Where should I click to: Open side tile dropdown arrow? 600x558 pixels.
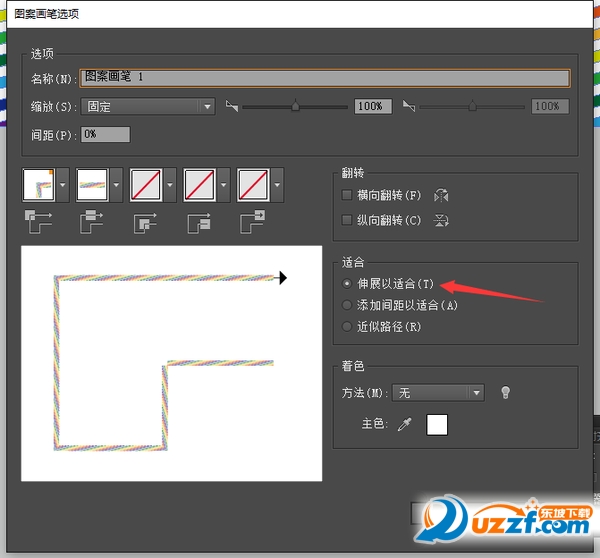click(116, 185)
